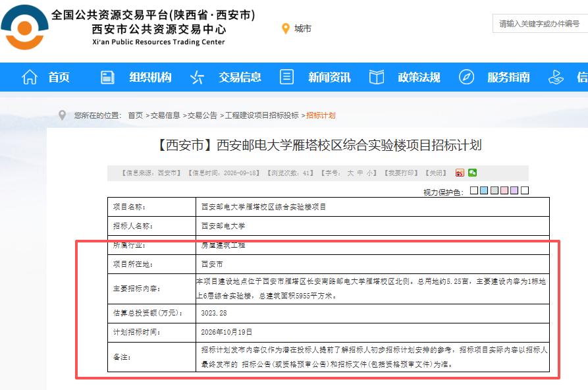Click the 浏览次数 41 view count
Image resolution: width=588 pixels, height=390 pixels.
pyautogui.click(x=290, y=173)
